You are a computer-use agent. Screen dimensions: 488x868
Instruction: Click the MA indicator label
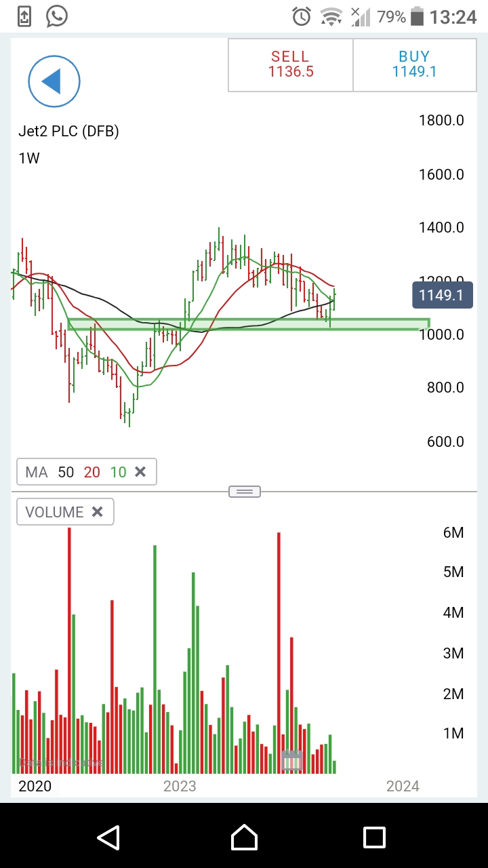(x=37, y=472)
